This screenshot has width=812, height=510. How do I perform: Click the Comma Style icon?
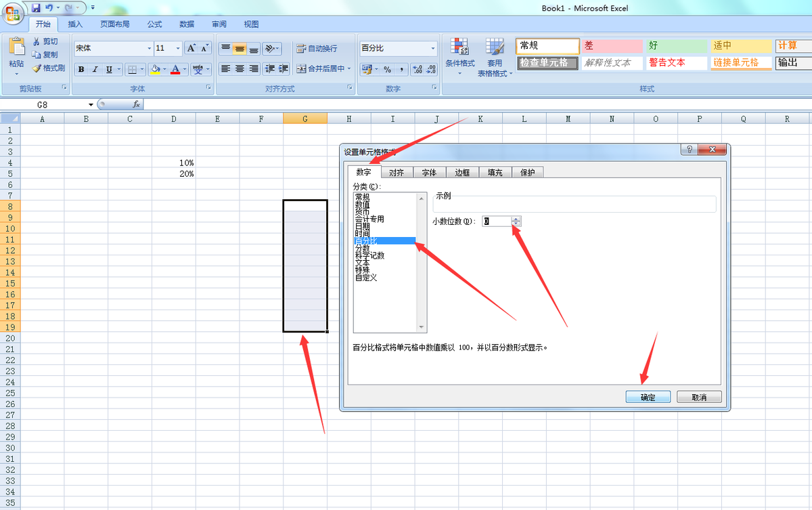click(401, 69)
